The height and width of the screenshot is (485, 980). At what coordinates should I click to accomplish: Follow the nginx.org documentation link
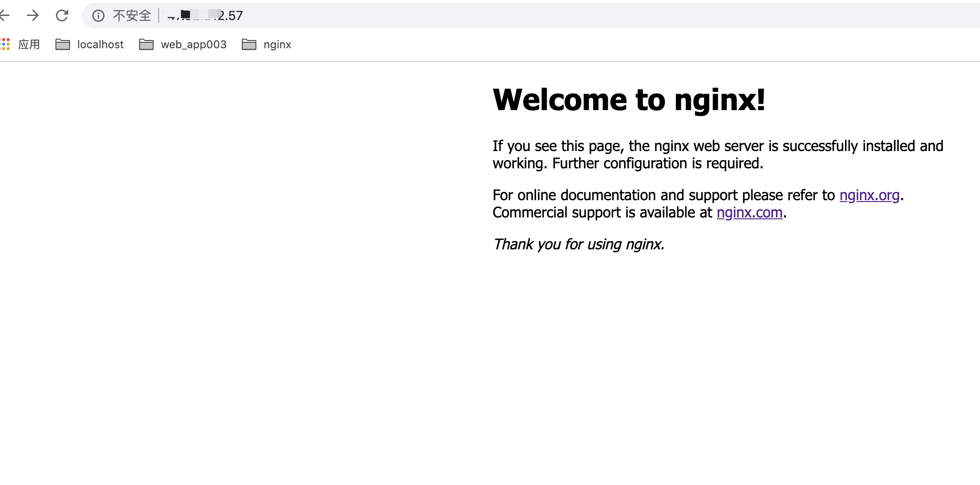click(870, 195)
